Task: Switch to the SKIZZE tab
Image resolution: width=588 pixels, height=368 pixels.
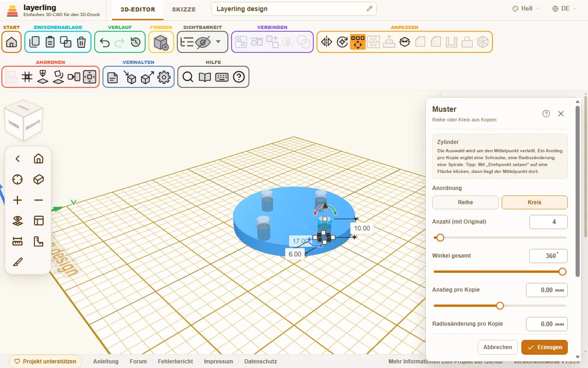Action: coord(184,9)
